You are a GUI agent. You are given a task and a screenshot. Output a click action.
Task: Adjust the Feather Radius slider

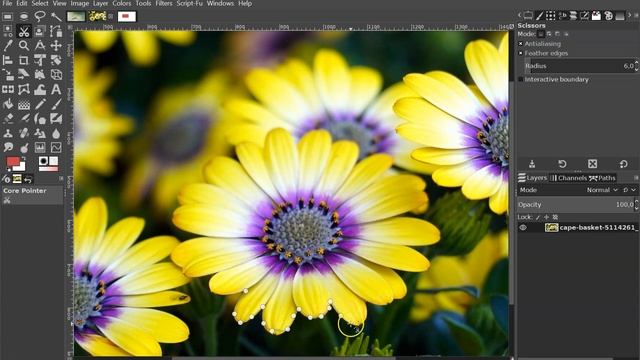point(580,66)
